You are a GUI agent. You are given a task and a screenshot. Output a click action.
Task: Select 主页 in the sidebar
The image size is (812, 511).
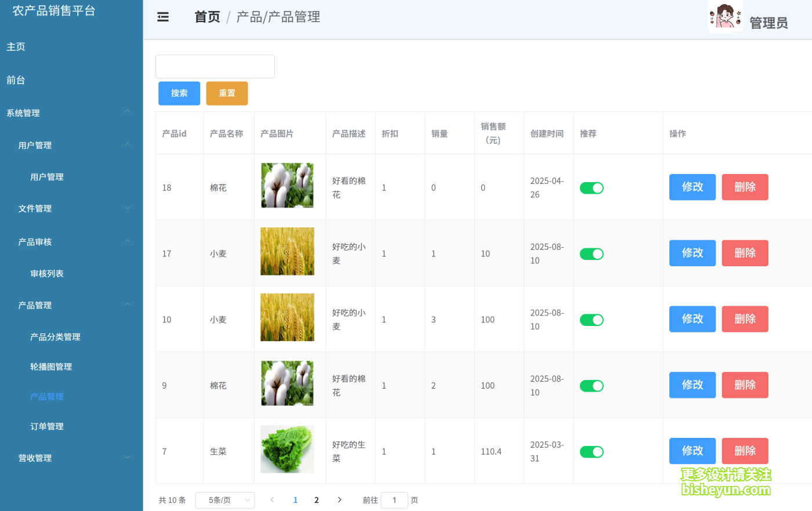click(16, 46)
